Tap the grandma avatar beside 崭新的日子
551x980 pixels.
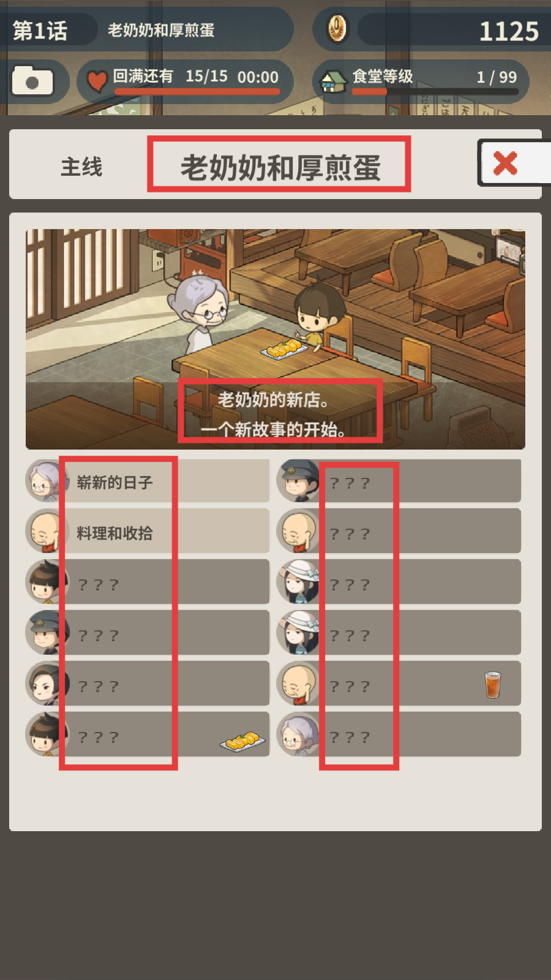coord(45,481)
